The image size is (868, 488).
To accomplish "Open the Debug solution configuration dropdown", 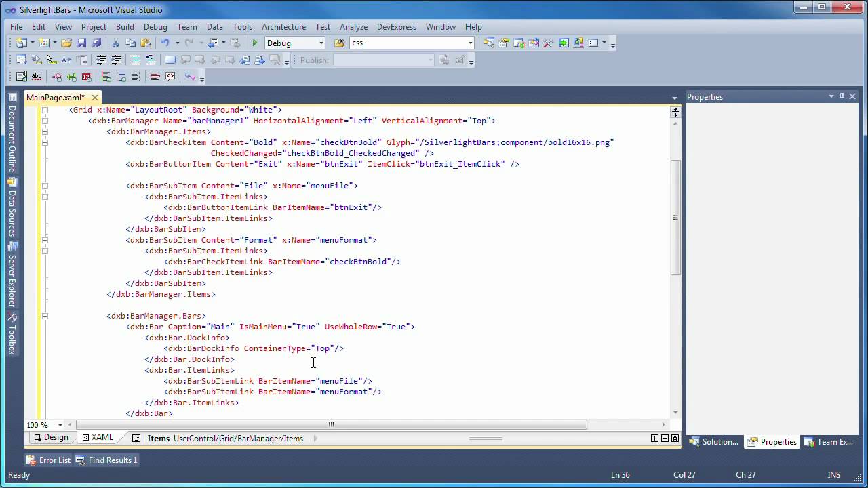I will coord(321,43).
